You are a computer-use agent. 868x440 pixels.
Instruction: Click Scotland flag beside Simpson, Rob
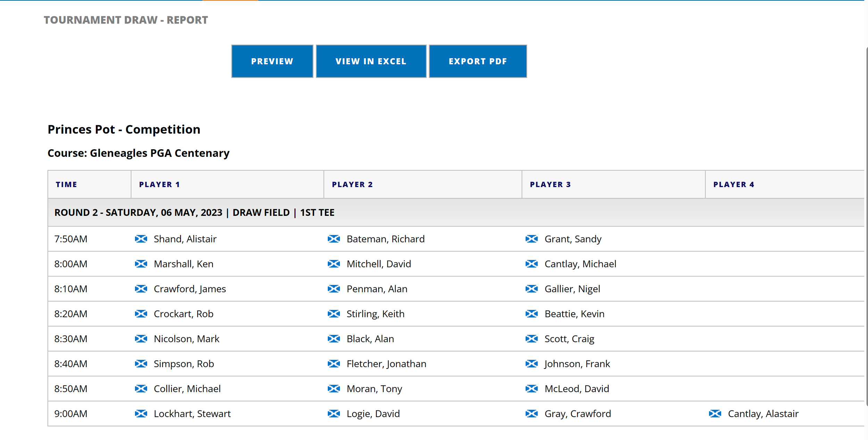(141, 364)
